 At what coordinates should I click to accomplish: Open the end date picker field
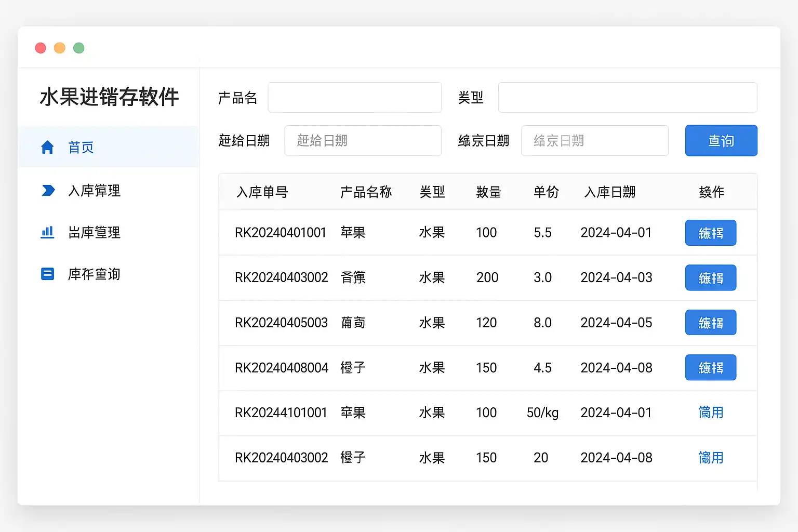[594, 140]
